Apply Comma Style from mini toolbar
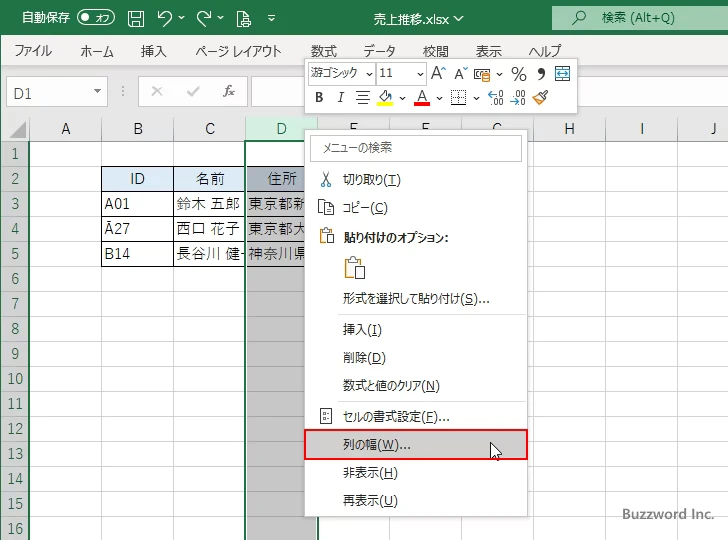 click(540, 73)
